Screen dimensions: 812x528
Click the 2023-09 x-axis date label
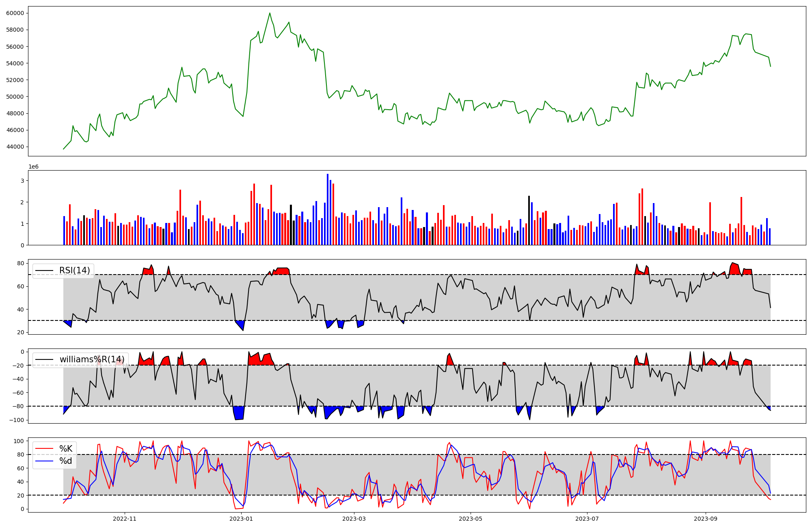point(705,519)
